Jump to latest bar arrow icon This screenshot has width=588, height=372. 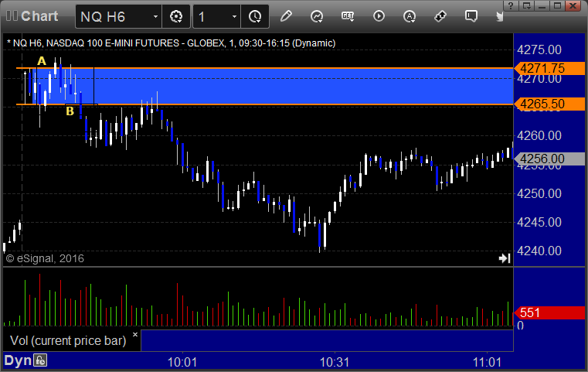[505, 258]
